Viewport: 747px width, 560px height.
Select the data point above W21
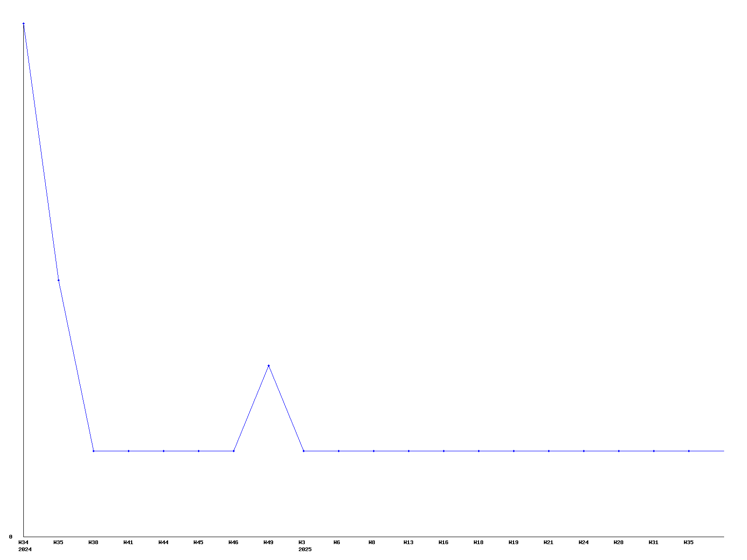coord(549,451)
